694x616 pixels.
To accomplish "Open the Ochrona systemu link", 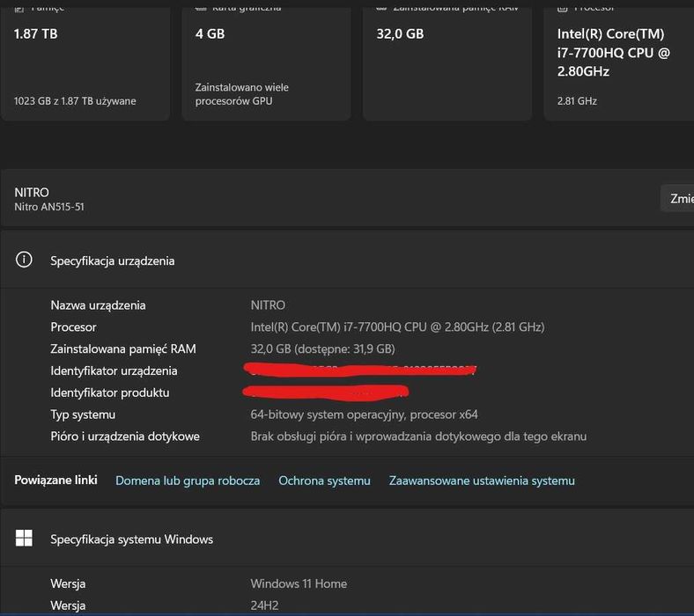I will 324,480.
